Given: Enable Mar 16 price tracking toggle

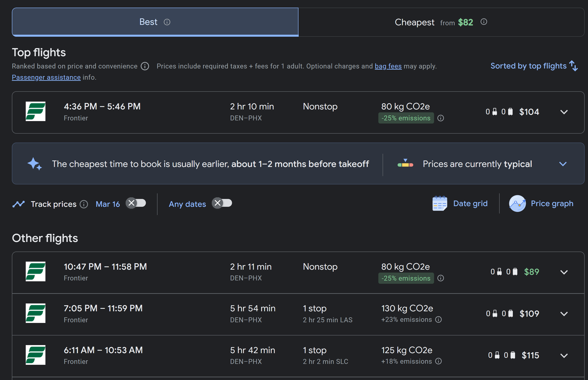Looking at the screenshot, I should (136, 203).
